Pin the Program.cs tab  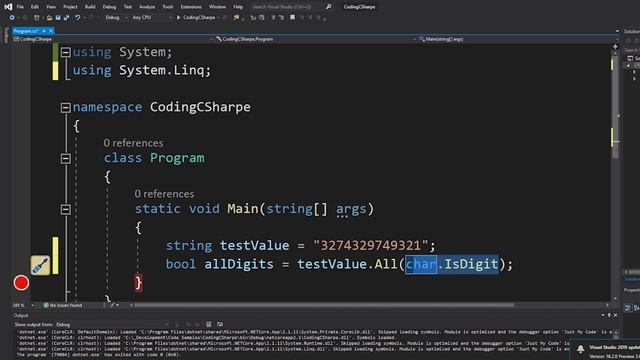click(44, 31)
